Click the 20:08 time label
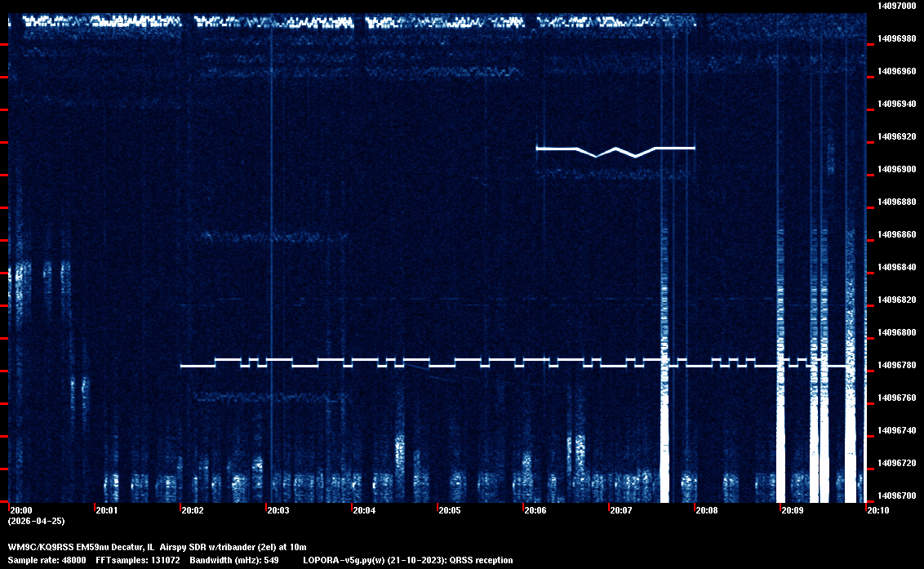Screen dimensions: 924x569 (707, 510)
